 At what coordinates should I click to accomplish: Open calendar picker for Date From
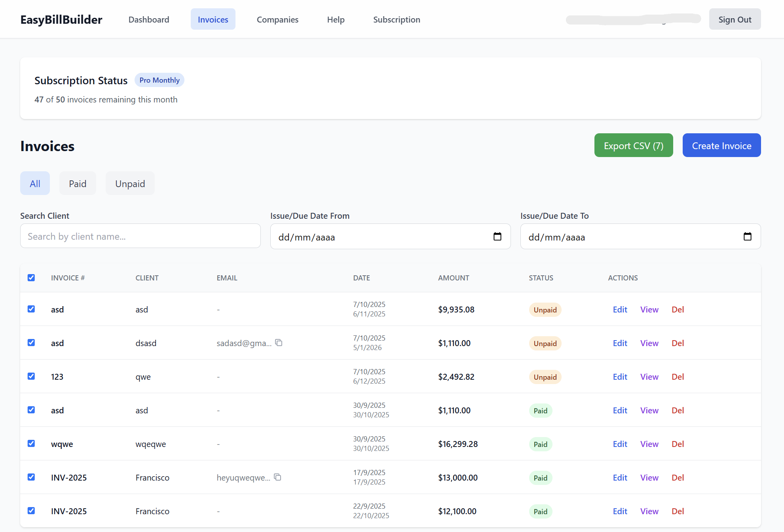coord(497,237)
